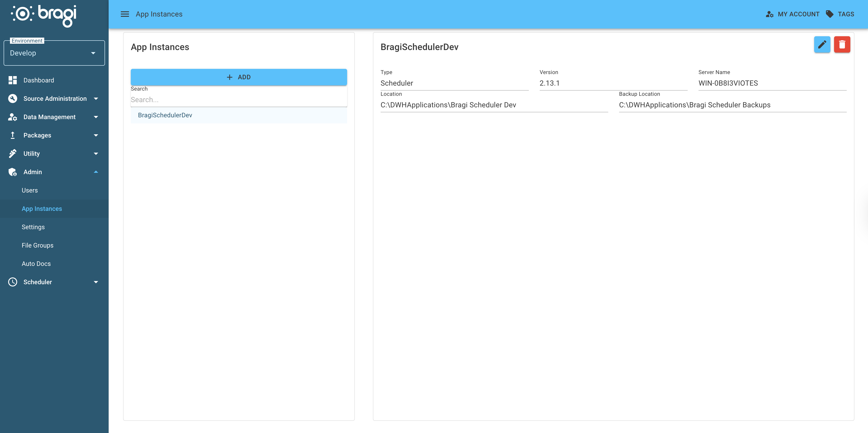
Task: Click TAGS text
Action: [846, 14]
